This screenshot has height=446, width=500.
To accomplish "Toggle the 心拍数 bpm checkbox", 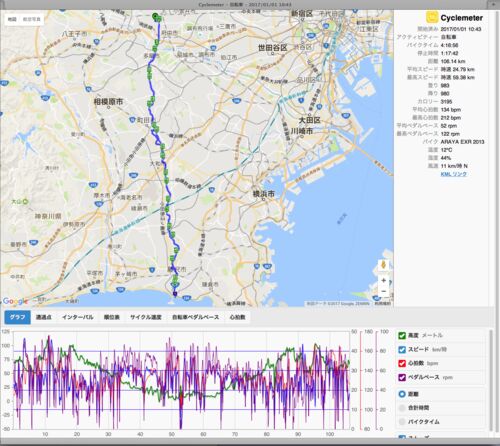I will pyautogui.click(x=402, y=363).
